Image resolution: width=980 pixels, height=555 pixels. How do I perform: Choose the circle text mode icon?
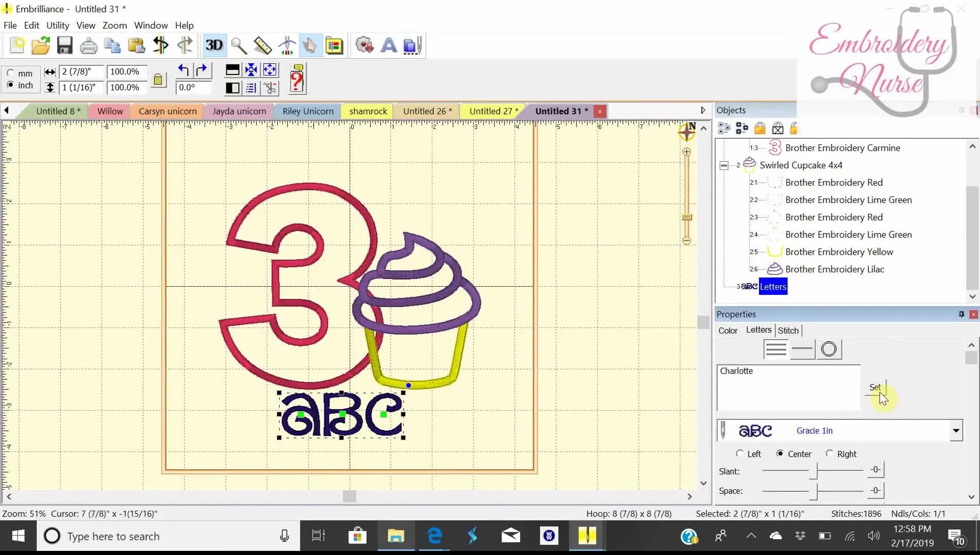click(x=829, y=349)
